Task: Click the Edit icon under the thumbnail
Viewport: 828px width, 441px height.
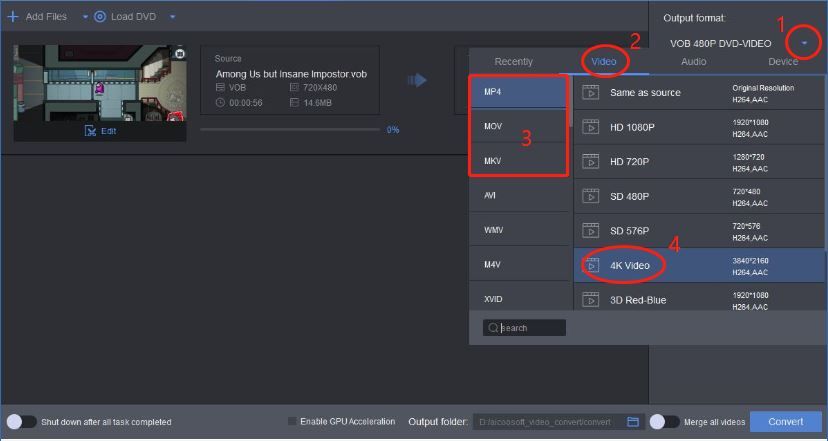Action: (x=91, y=131)
